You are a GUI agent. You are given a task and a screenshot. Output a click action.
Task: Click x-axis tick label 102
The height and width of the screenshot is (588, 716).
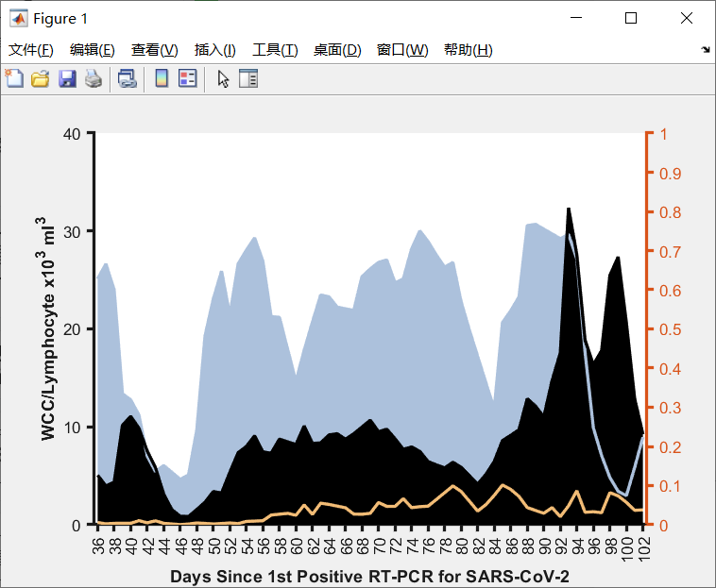pos(643,548)
